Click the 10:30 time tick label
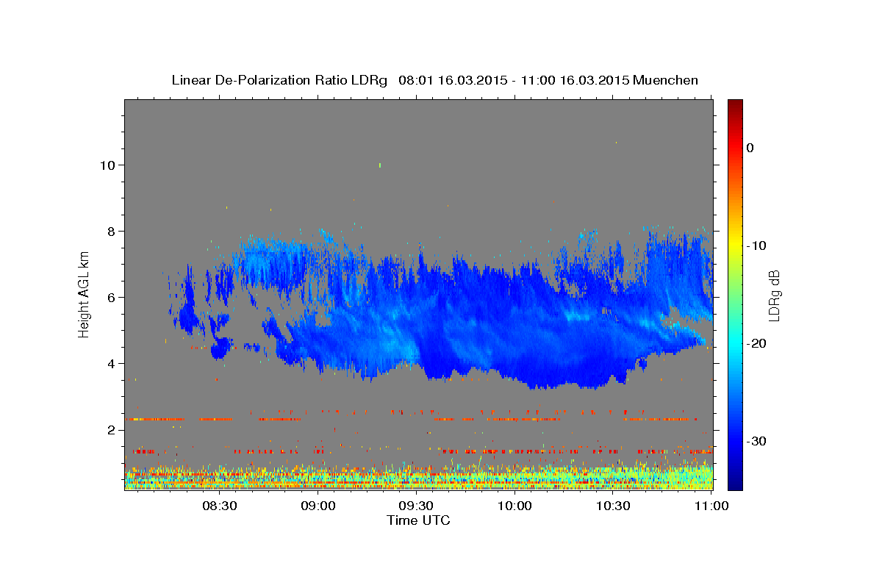The image size is (882, 588). pos(613,506)
